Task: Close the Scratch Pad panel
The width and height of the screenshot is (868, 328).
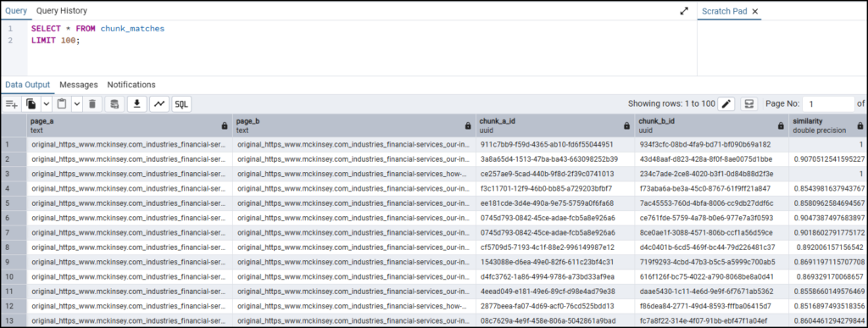Action: [754, 11]
